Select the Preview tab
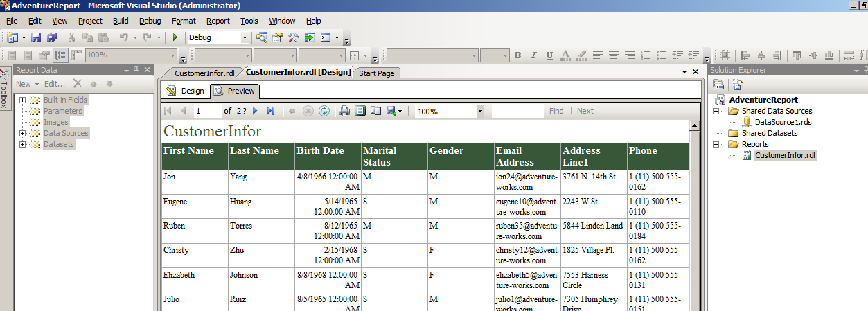 point(234,91)
